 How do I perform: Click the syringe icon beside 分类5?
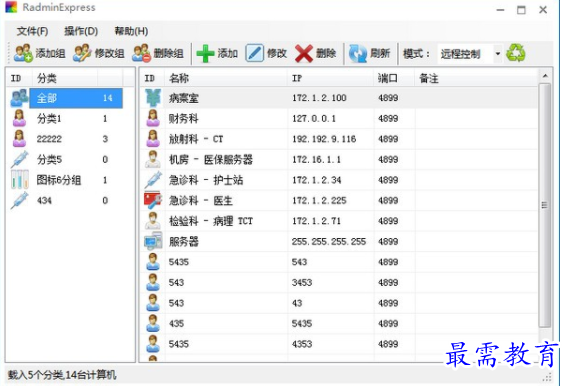[20, 159]
